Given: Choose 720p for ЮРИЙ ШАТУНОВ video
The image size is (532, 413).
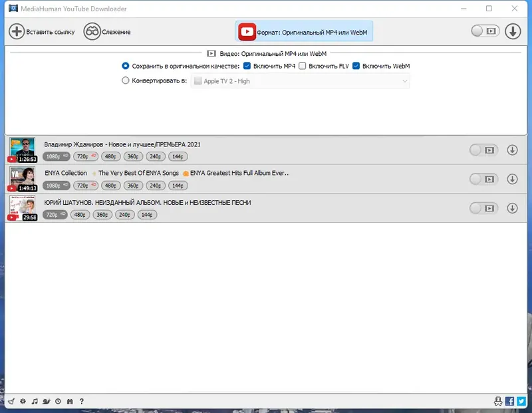Looking at the screenshot, I should (55, 215).
